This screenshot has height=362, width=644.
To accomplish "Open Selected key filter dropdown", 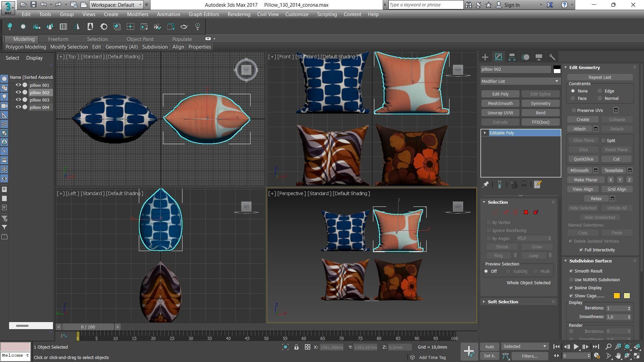I will (x=525, y=347).
